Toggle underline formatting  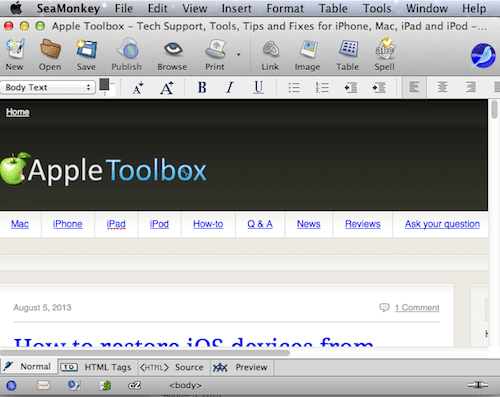pos(258,87)
